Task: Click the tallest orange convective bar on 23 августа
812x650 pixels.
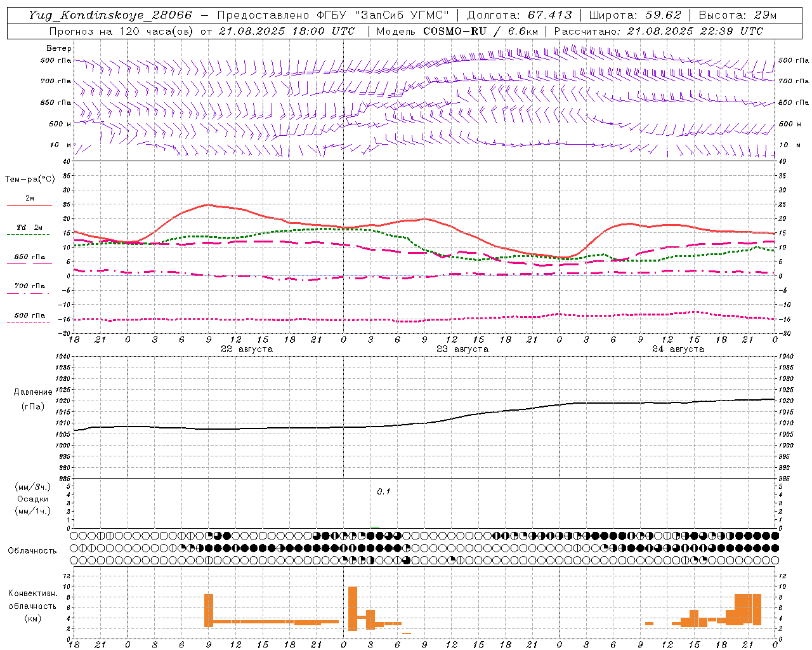Action: point(353,608)
